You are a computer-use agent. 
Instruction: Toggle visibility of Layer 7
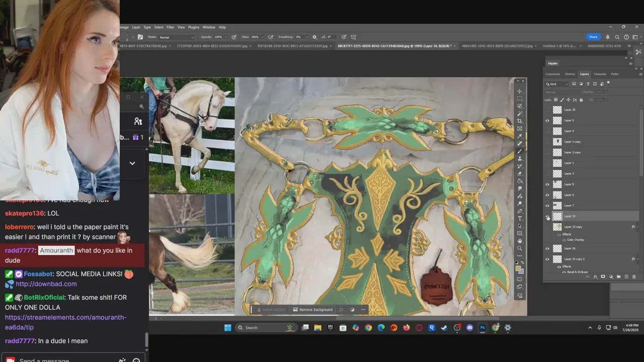(x=547, y=206)
